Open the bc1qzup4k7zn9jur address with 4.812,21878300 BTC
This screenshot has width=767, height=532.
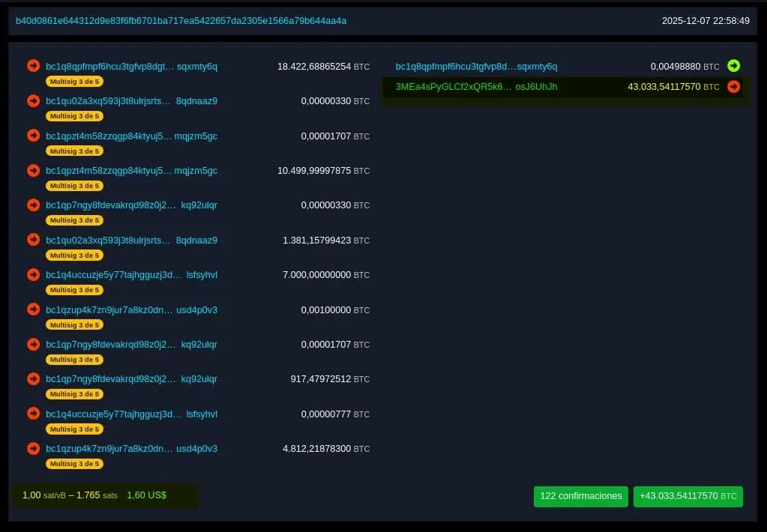click(131, 449)
